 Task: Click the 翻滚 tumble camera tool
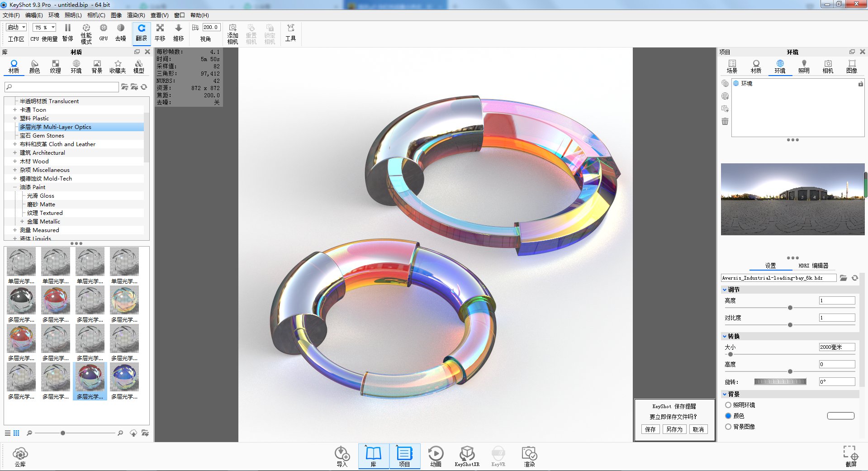tap(142, 33)
